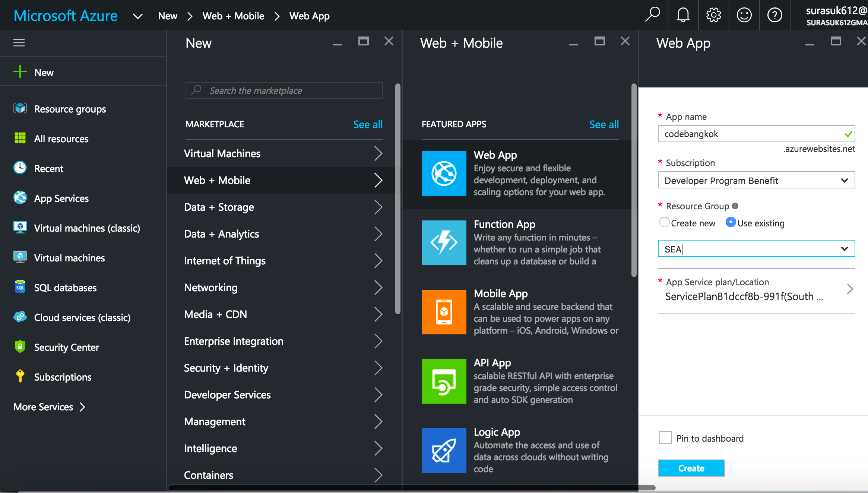Click the Search the marketplace field

pyautogui.click(x=283, y=90)
